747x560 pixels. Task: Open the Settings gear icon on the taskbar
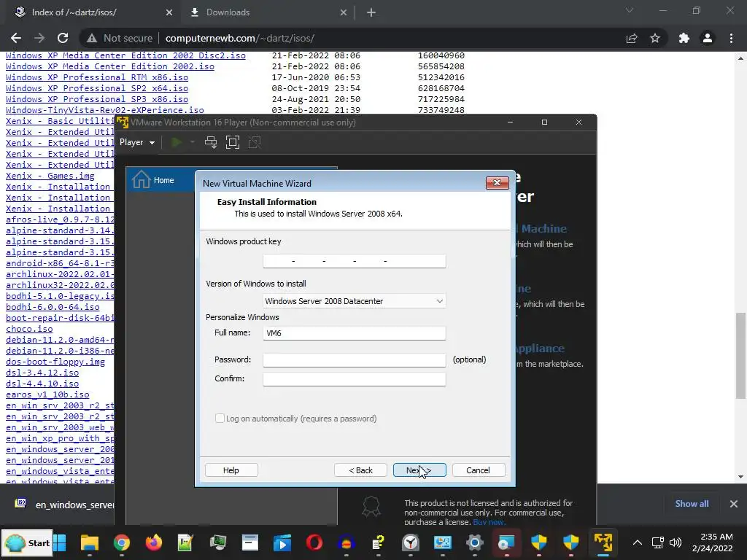click(475, 542)
